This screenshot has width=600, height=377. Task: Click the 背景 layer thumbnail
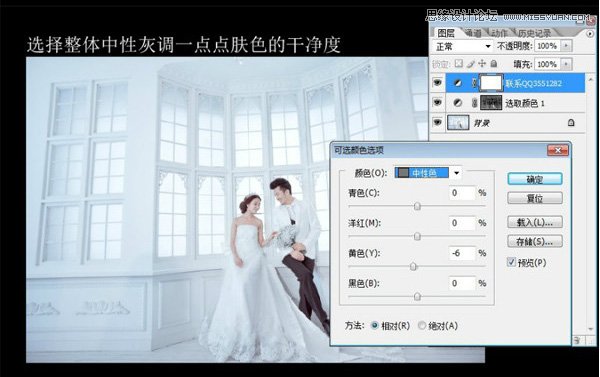click(458, 123)
